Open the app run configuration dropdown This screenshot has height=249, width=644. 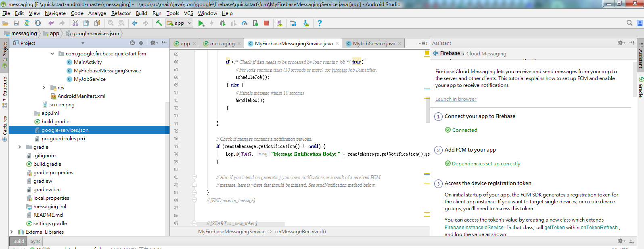(x=180, y=23)
